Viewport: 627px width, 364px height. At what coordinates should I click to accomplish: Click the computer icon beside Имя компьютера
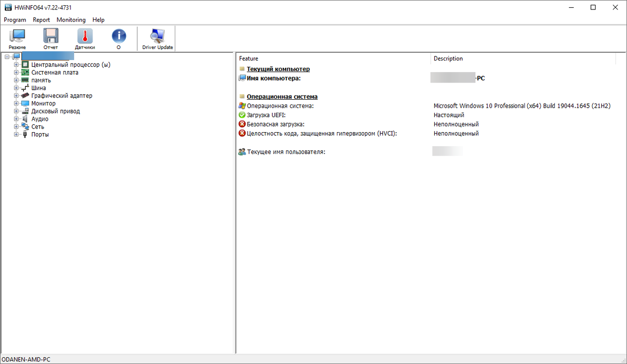(x=242, y=78)
